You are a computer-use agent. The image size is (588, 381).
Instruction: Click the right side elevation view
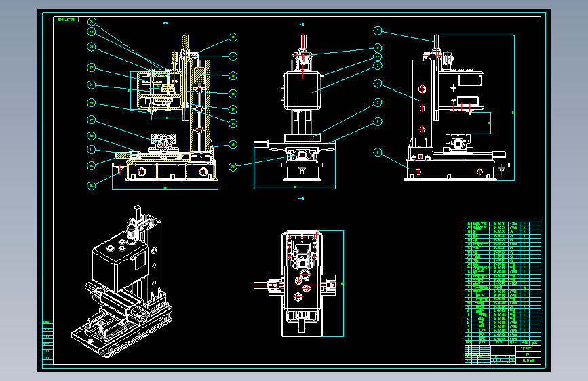[x=459, y=108]
